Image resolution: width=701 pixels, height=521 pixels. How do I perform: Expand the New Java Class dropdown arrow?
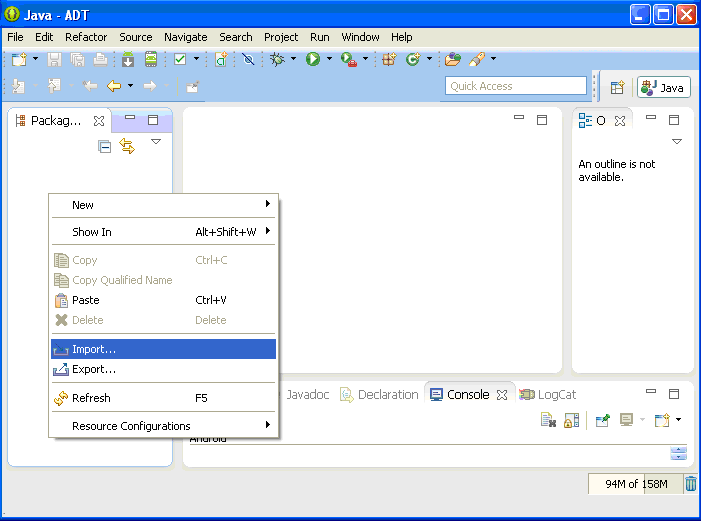[429, 59]
